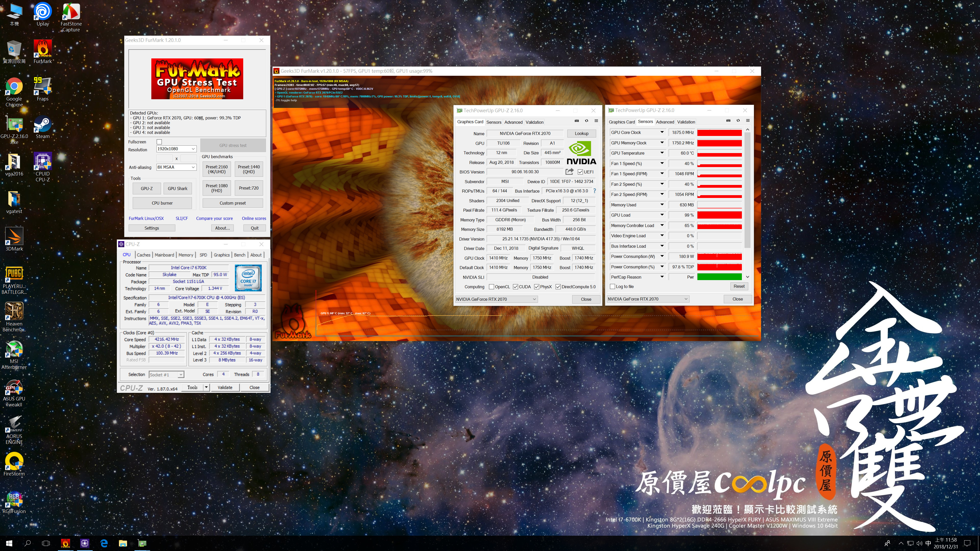Screen dimensions: 980x551
Task: Toggle the CUDA checkbox in GPU-Z
Action: tap(516, 287)
